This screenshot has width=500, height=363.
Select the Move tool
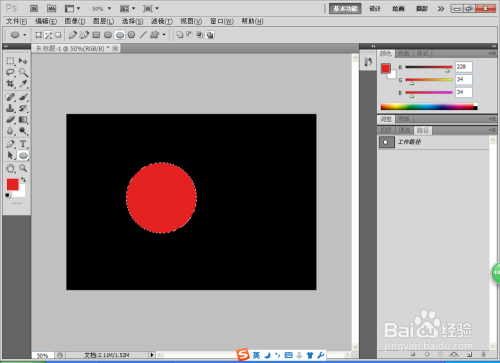pos(23,61)
